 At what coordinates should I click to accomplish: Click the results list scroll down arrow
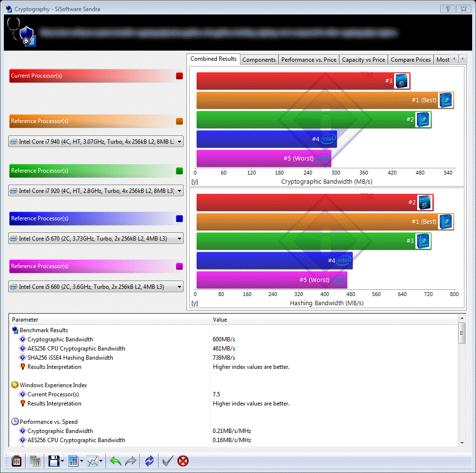coord(462,443)
